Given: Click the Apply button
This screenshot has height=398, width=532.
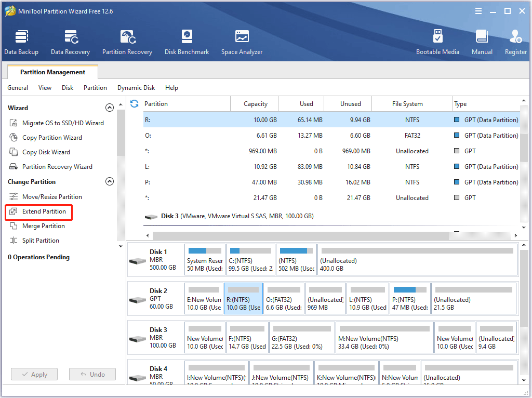Looking at the screenshot, I should pos(34,374).
